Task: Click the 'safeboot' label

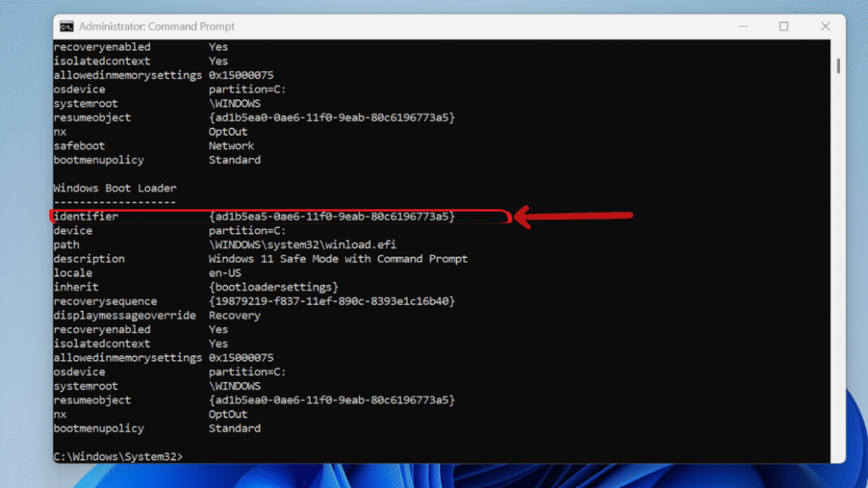Action: 79,146
